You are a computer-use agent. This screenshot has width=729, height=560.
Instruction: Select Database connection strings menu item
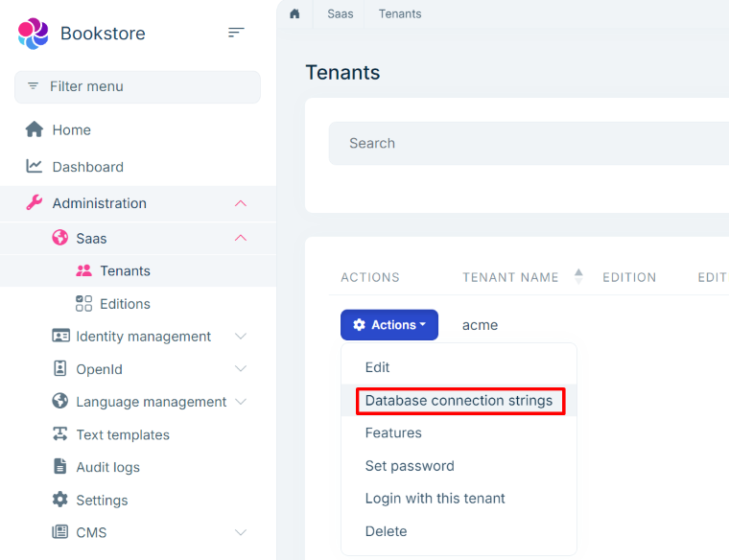point(459,400)
